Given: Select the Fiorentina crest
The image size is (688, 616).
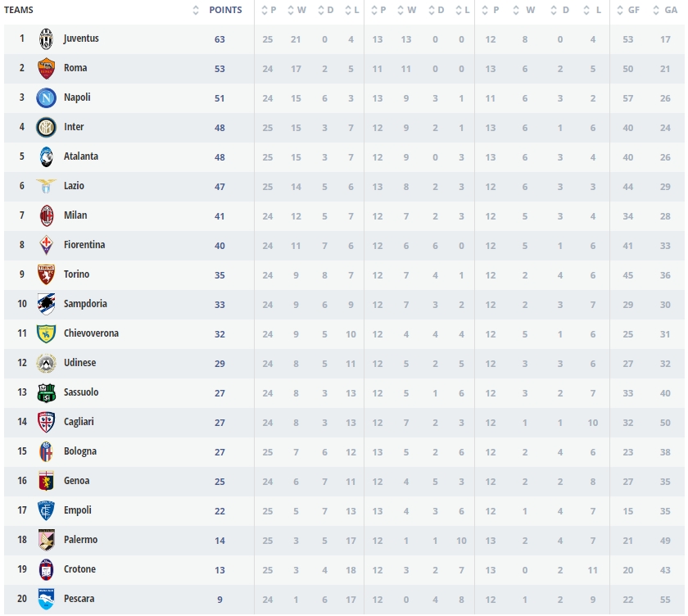Looking at the screenshot, I should click(x=46, y=246).
